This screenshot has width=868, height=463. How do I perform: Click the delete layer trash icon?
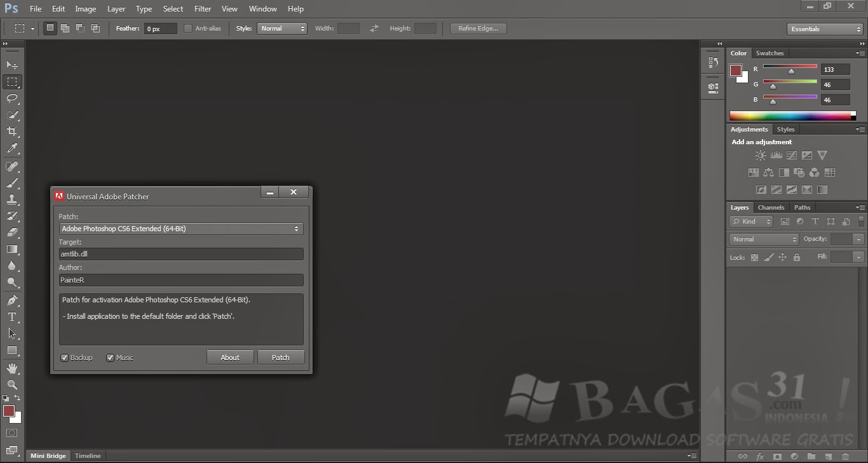[x=845, y=456]
